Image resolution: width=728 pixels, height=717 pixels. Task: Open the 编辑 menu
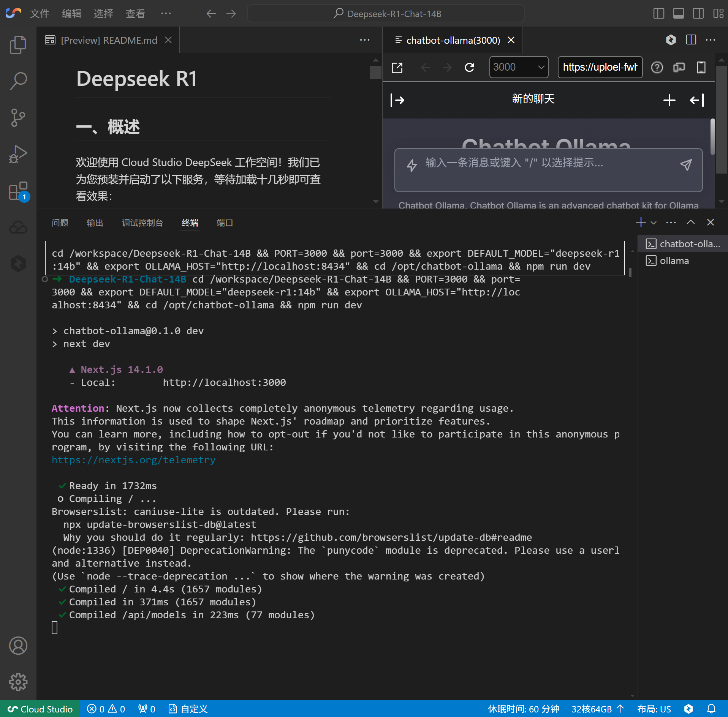pos(71,14)
